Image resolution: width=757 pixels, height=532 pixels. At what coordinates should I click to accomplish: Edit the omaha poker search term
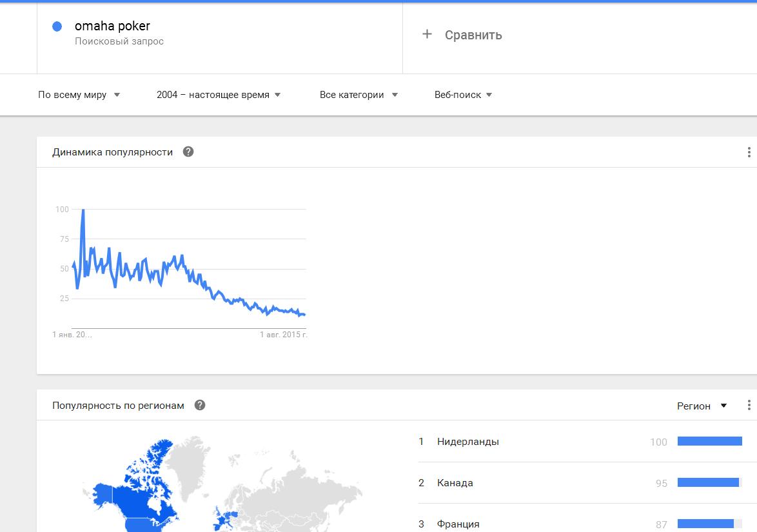(112, 26)
